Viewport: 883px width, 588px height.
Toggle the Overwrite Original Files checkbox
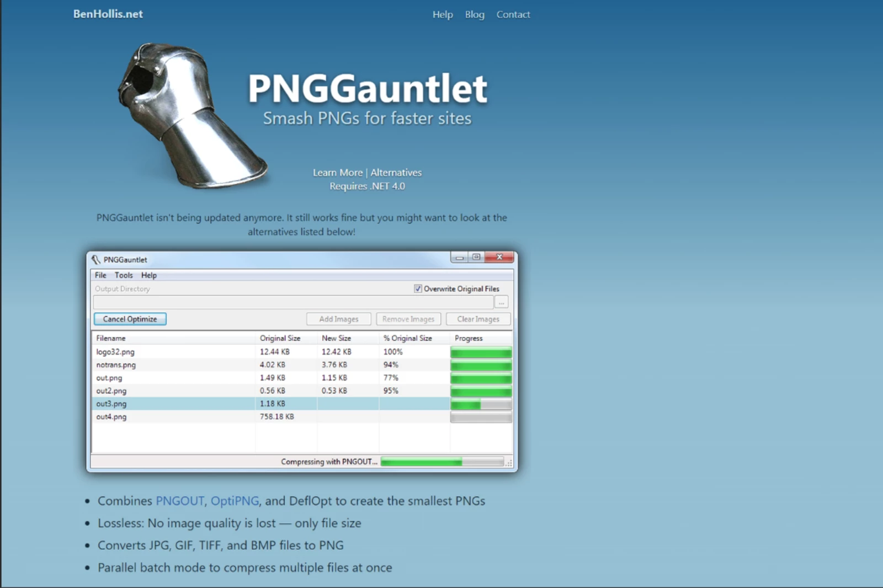click(x=418, y=288)
